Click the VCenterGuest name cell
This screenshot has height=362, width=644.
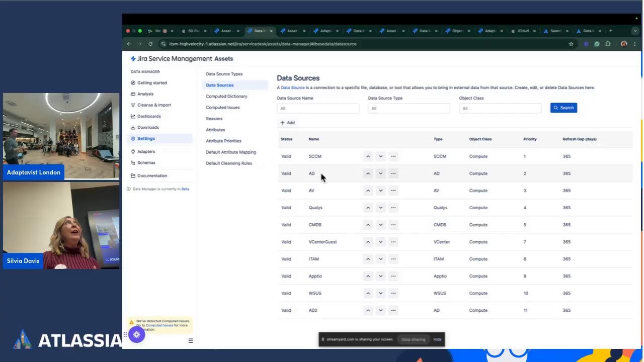coord(323,242)
